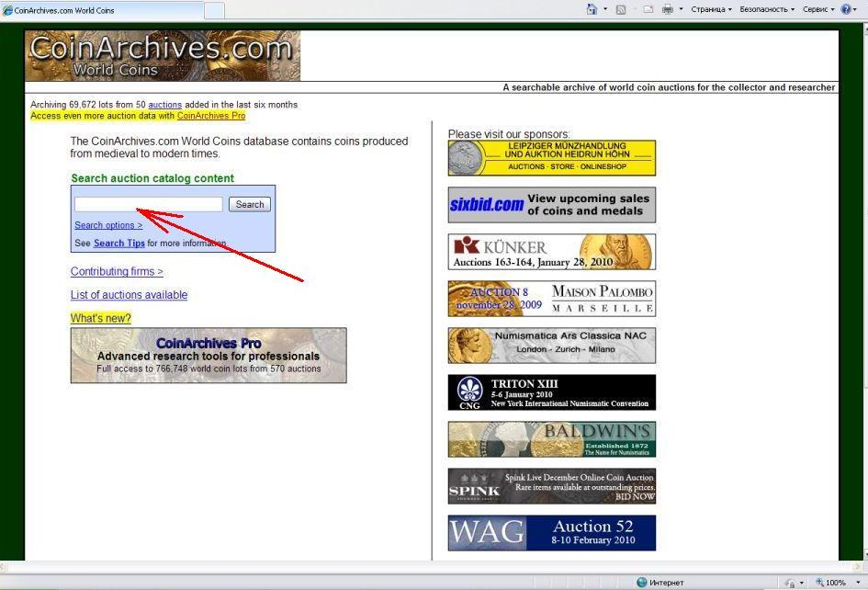Click the Help question mark icon
Screen dimensions: 868x590
846,9
